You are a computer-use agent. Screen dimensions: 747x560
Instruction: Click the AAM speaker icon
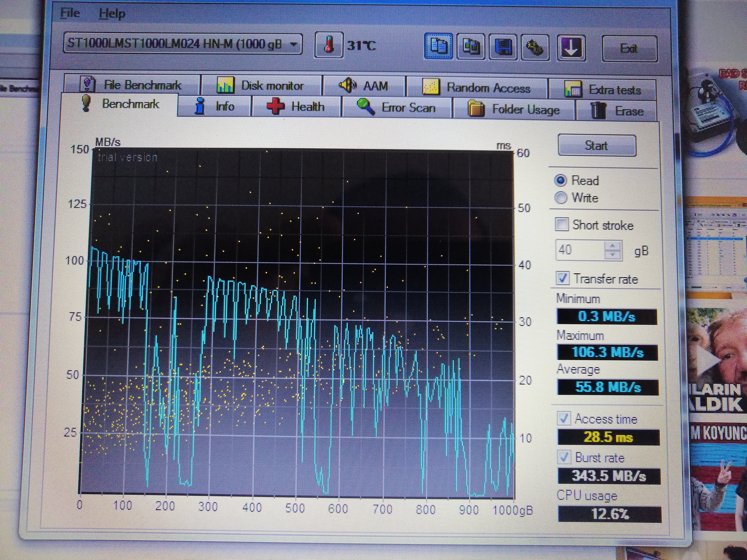coord(348,85)
